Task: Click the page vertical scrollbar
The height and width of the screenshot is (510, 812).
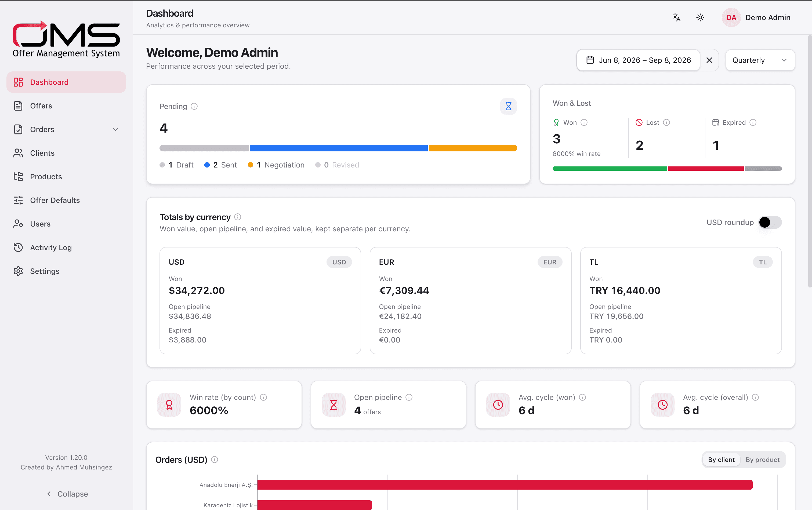Action: (x=810, y=161)
